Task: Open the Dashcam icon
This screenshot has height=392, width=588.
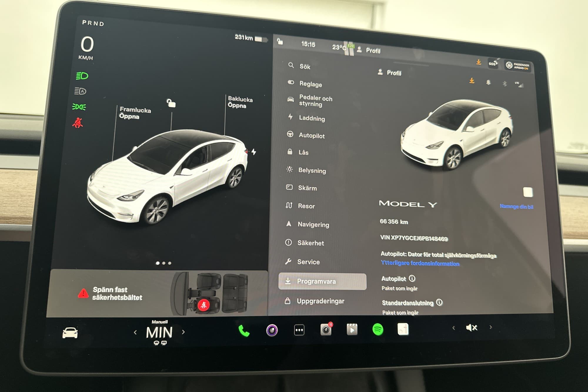Action: [326, 329]
